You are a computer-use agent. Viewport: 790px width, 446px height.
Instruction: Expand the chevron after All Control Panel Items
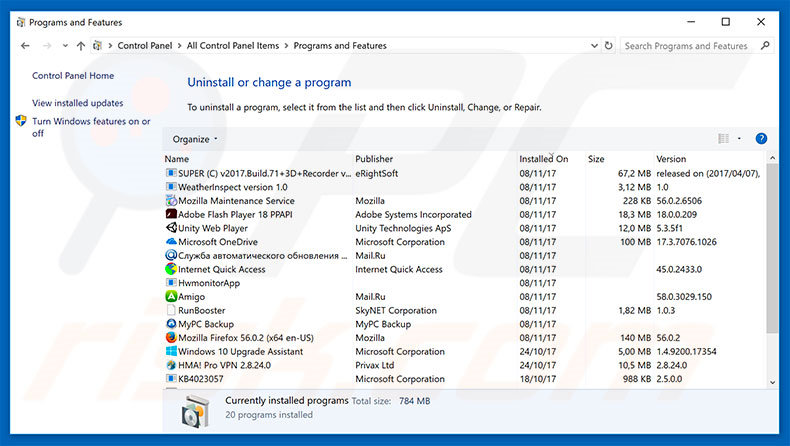(x=286, y=46)
